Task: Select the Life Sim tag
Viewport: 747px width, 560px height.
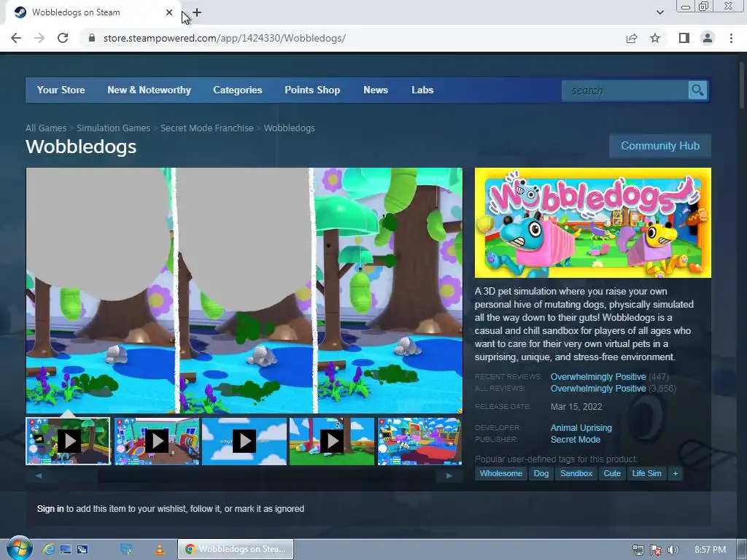Action: (x=646, y=473)
